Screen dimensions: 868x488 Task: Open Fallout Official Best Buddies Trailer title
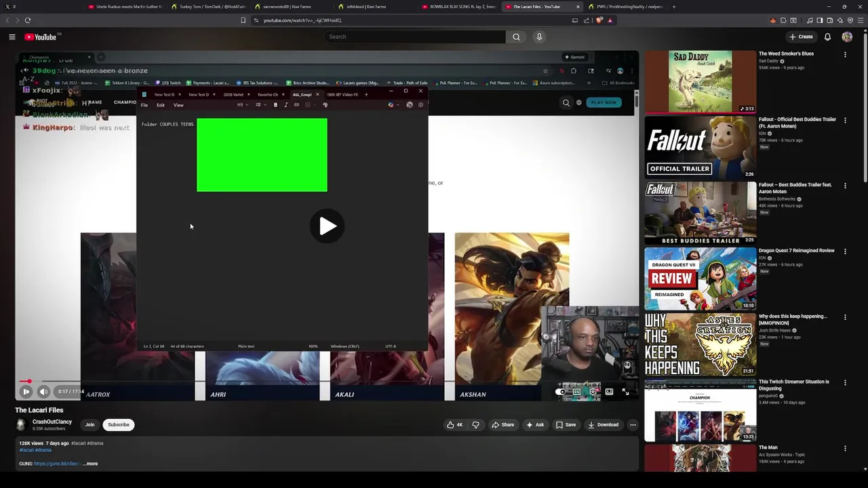797,123
